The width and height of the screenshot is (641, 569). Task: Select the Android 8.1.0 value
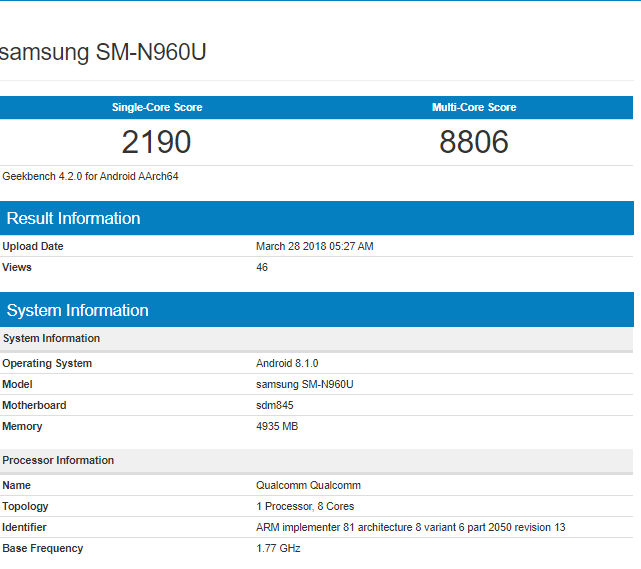[x=287, y=363]
